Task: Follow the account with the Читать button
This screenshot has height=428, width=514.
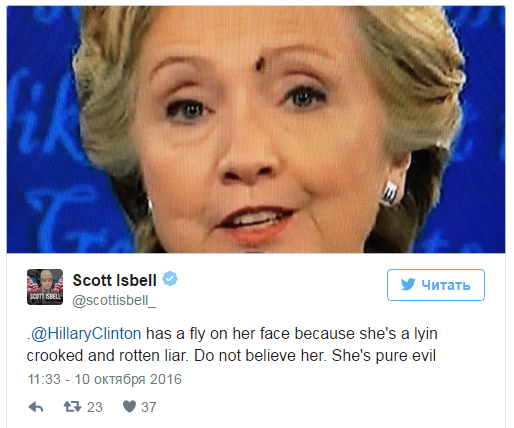Action: [436, 285]
